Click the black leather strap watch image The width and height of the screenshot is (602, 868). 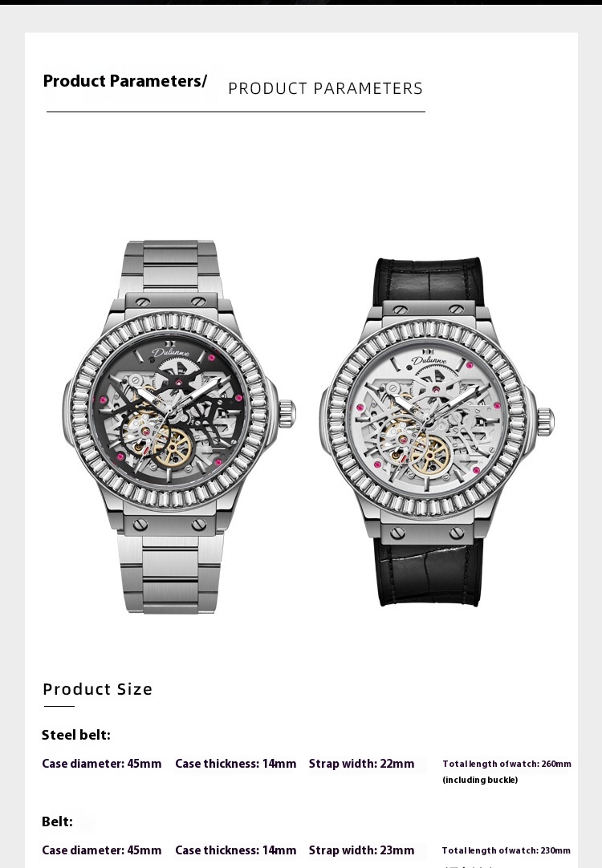437,432
